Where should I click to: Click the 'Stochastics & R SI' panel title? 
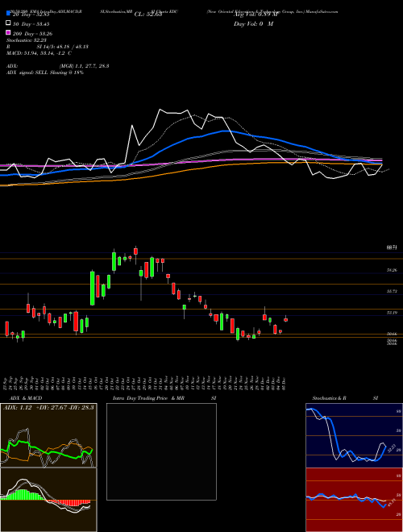point(345,398)
